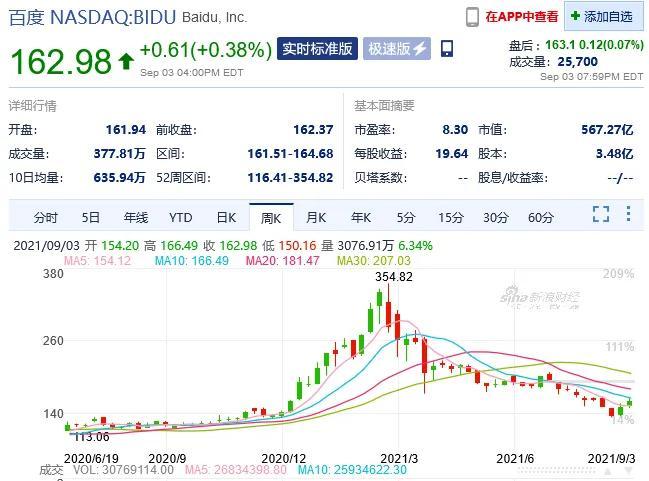Click the chart range slider at bottom right
The width and height of the screenshot is (649, 481).
coord(556,470)
